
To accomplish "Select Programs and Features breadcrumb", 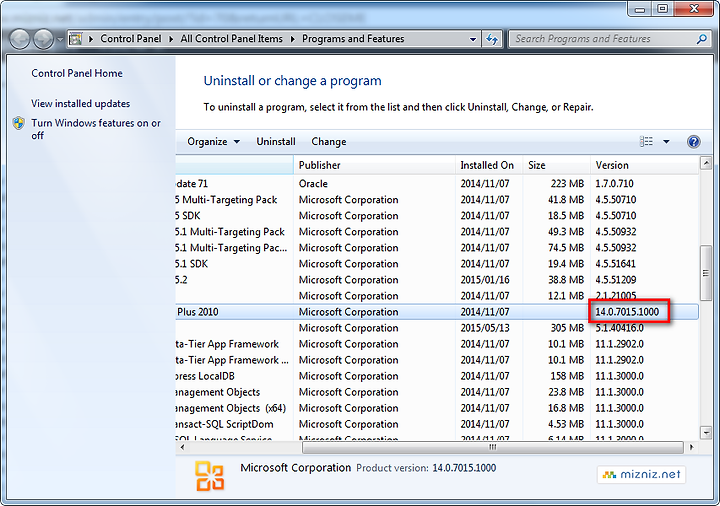I will tap(353, 39).
